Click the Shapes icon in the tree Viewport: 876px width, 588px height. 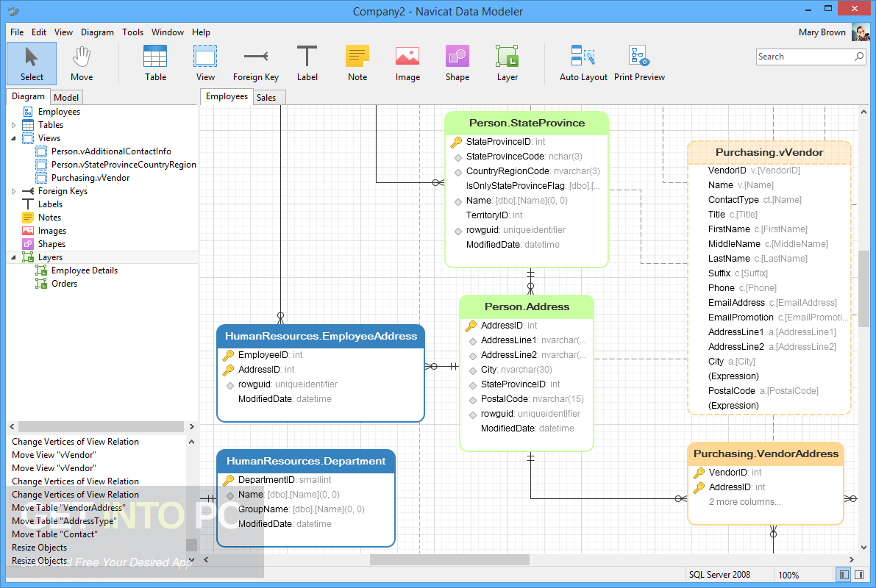pyautogui.click(x=28, y=244)
